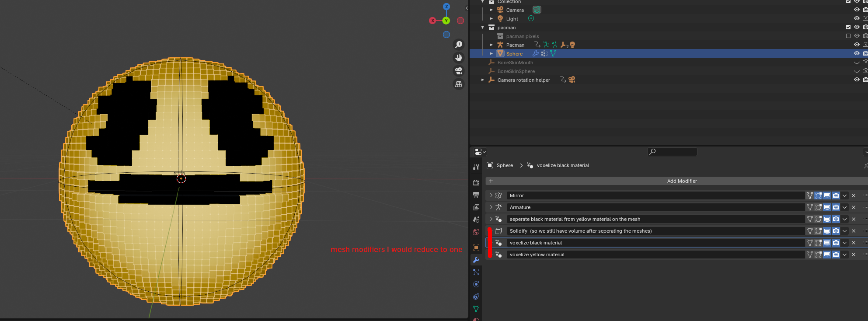Screen dimensions: 868x321
Task: Open the Object Constraints properties tab
Action: point(476,297)
